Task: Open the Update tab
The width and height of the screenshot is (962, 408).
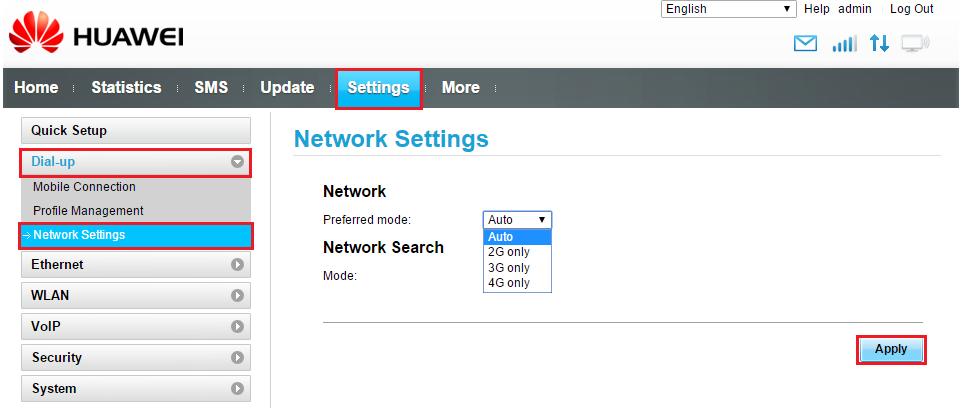Action: pos(287,88)
